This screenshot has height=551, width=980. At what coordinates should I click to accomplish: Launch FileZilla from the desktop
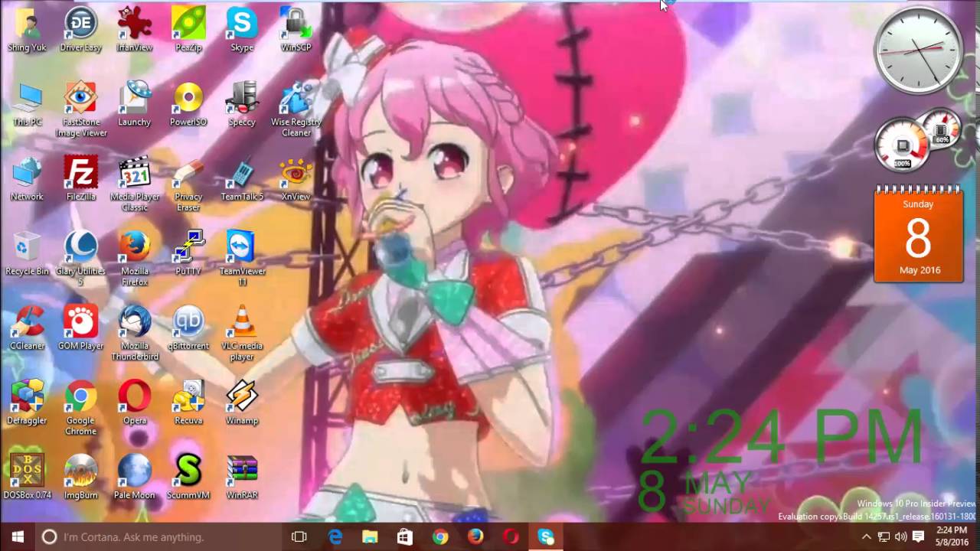click(80, 179)
